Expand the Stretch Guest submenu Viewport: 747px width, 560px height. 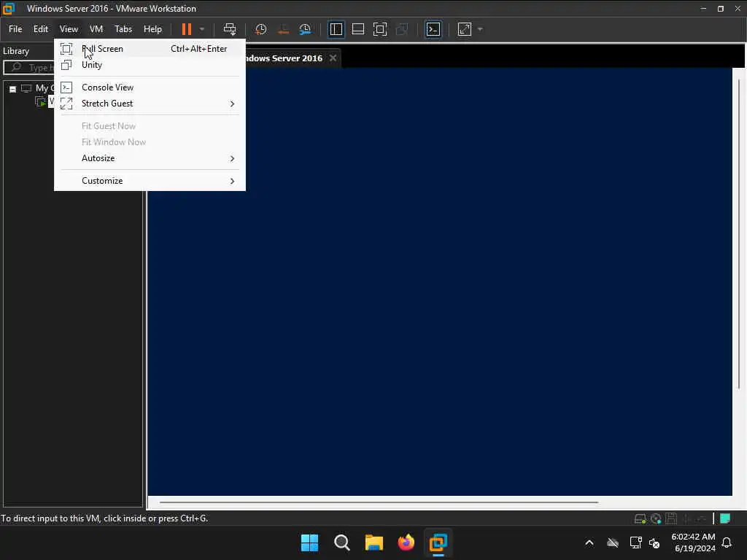click(150, 104)
